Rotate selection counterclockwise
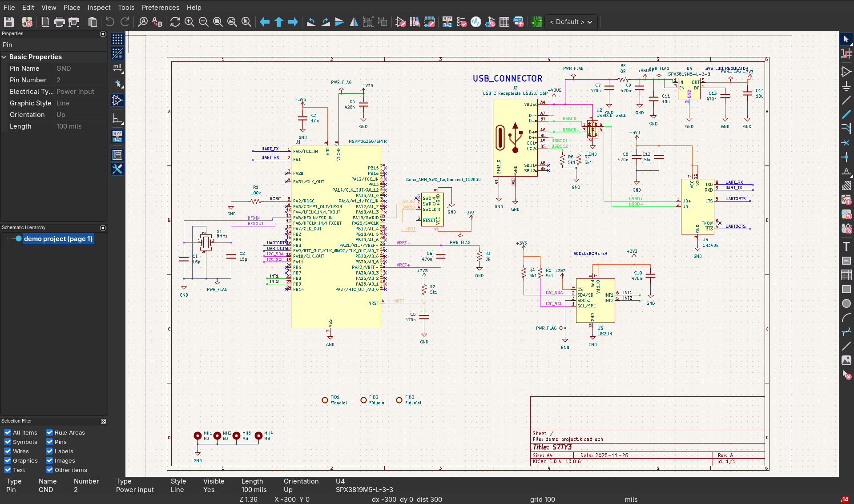854x504 pixels. tap(311, 22)
